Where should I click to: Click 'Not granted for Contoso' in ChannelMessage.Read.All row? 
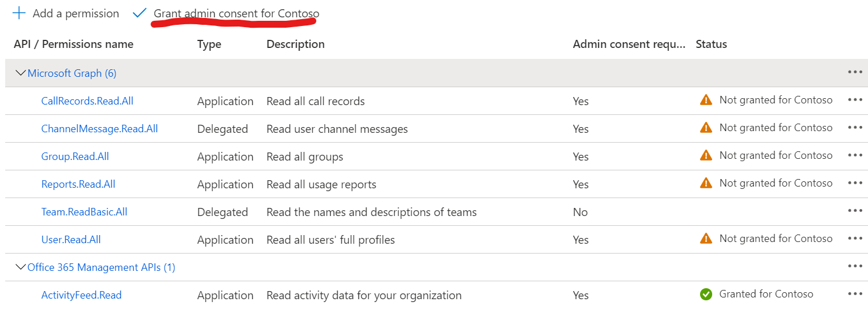(x=776, y=128)
